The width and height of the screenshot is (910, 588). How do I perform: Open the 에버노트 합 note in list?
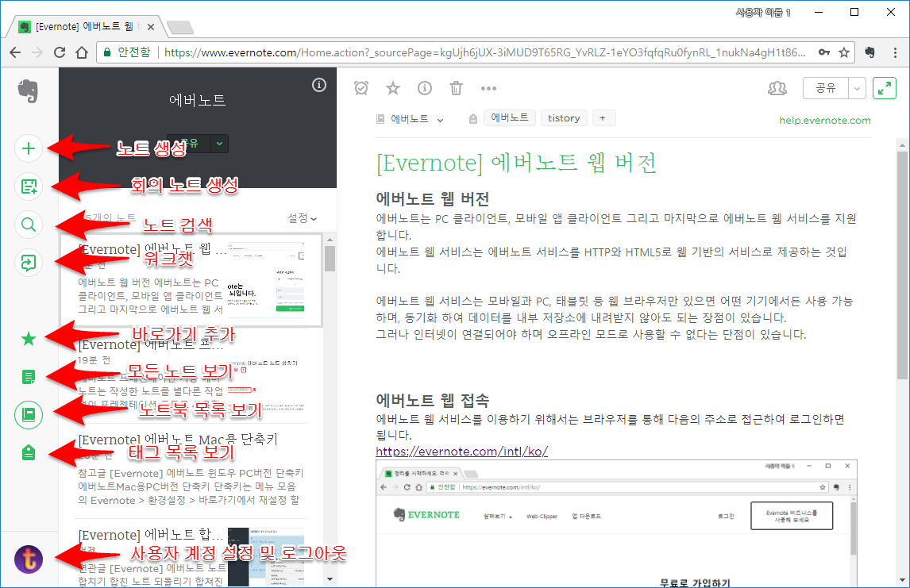[x=191, y=557]
